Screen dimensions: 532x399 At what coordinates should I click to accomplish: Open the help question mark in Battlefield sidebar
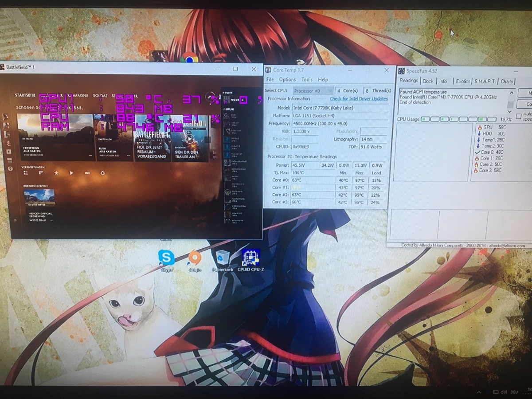coord(10,168)
